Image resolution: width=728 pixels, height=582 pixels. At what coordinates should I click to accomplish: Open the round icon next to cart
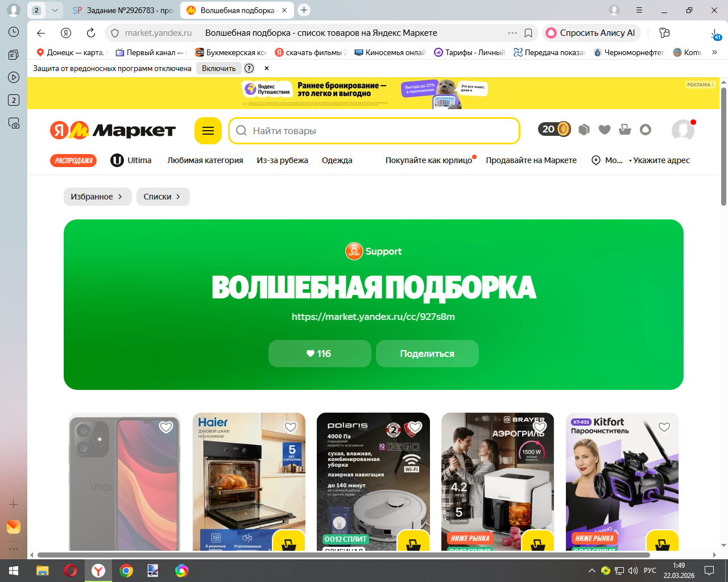(646, 130)
